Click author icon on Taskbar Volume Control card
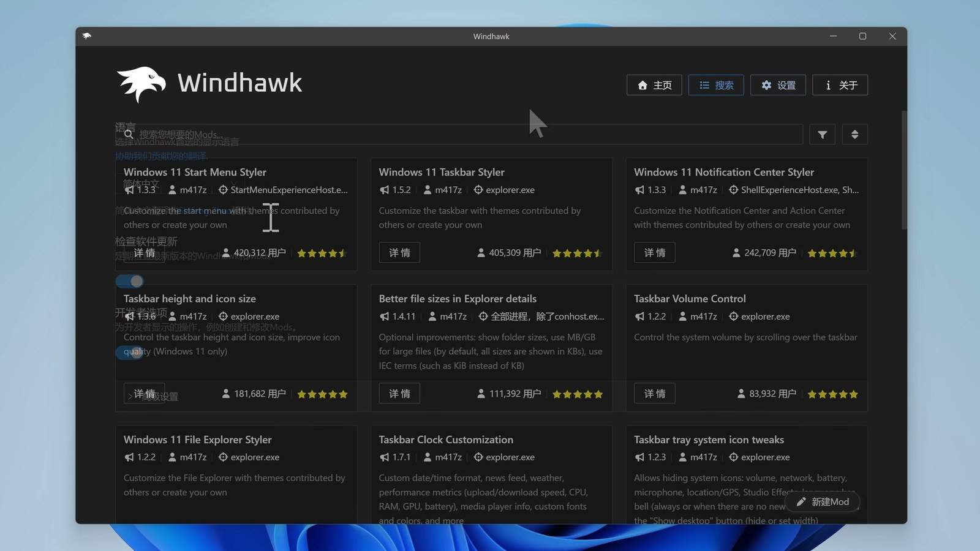The width and height of the screenshot is (980, 551). point(682,317)
